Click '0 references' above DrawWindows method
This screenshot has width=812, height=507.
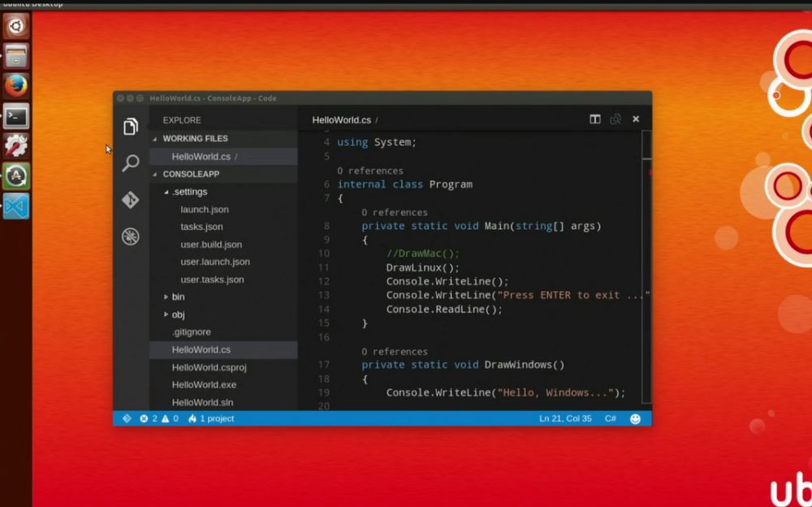(x=395, y=352)
